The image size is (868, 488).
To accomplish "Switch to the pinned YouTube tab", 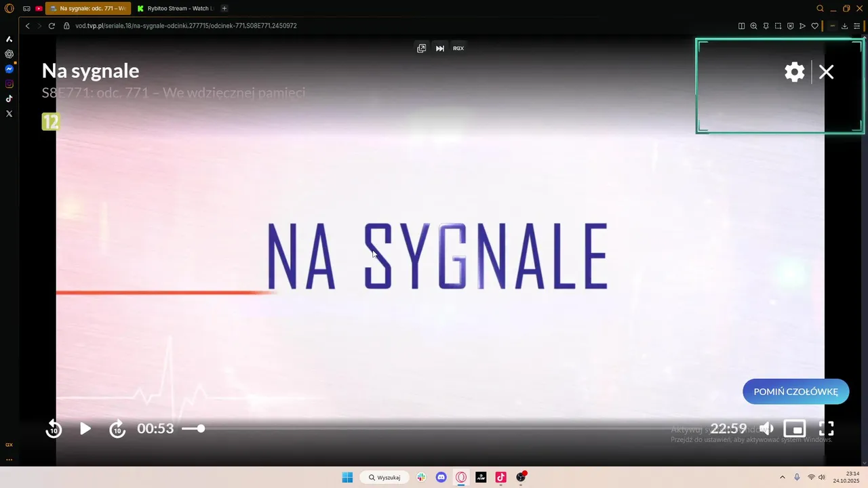I will 39,9.
